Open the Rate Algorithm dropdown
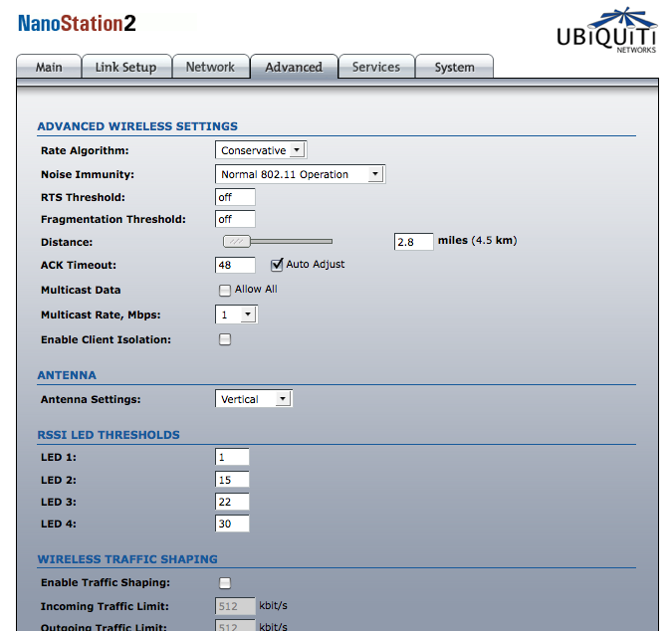 coord(261,150)
